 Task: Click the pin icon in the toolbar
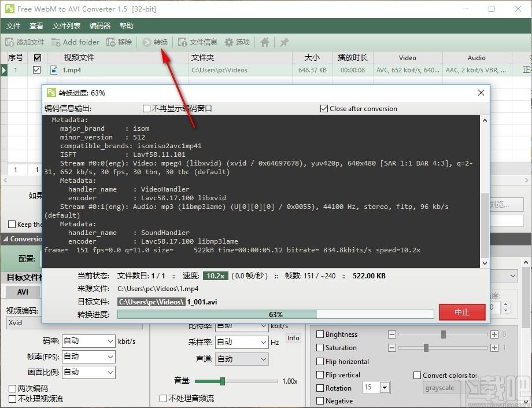pyautogui.click(x=284, y=42)
